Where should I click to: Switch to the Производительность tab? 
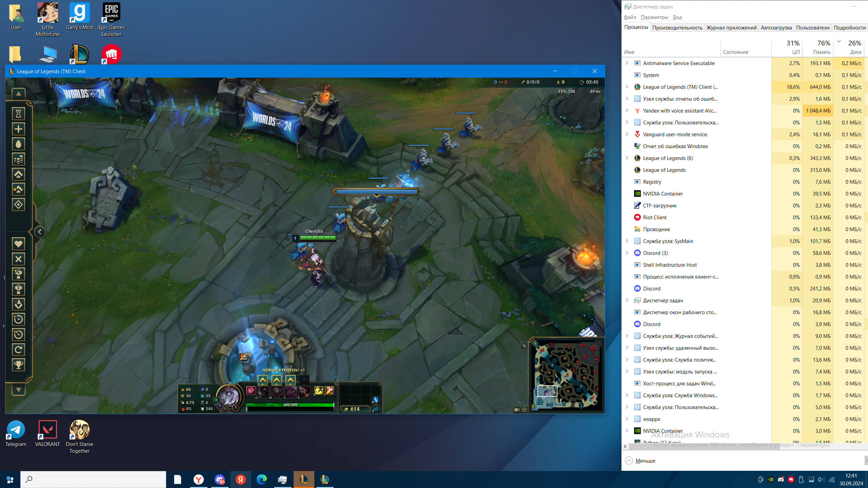[x=677, y=28]
